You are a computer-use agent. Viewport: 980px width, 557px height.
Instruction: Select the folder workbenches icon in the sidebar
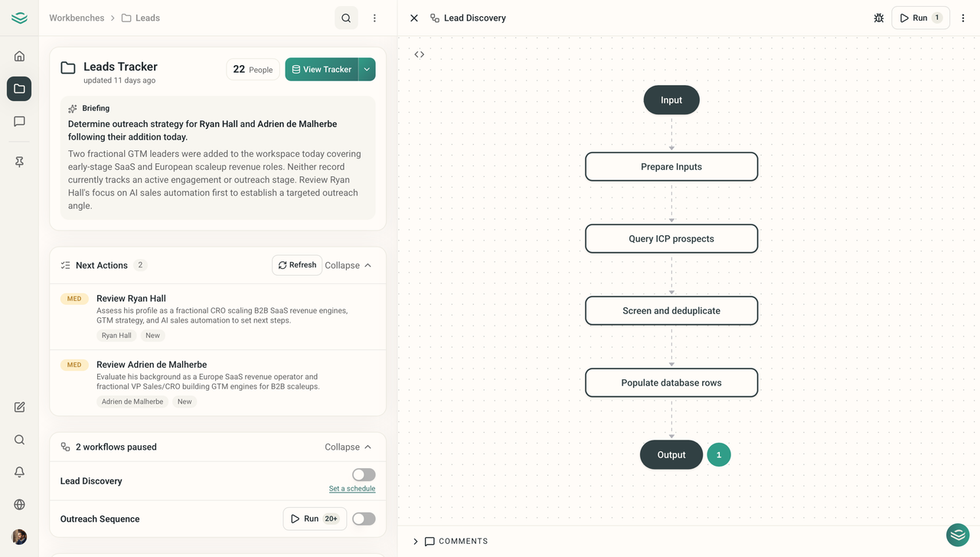[19, 89]
